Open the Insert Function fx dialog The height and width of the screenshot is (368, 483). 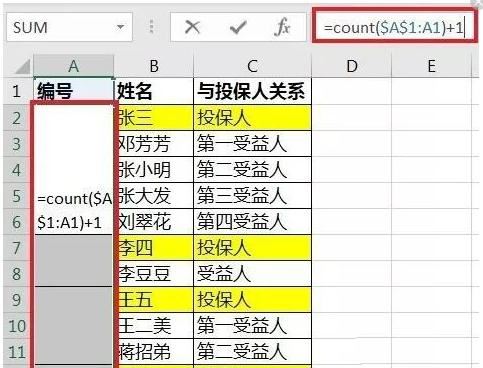point(282,27)
